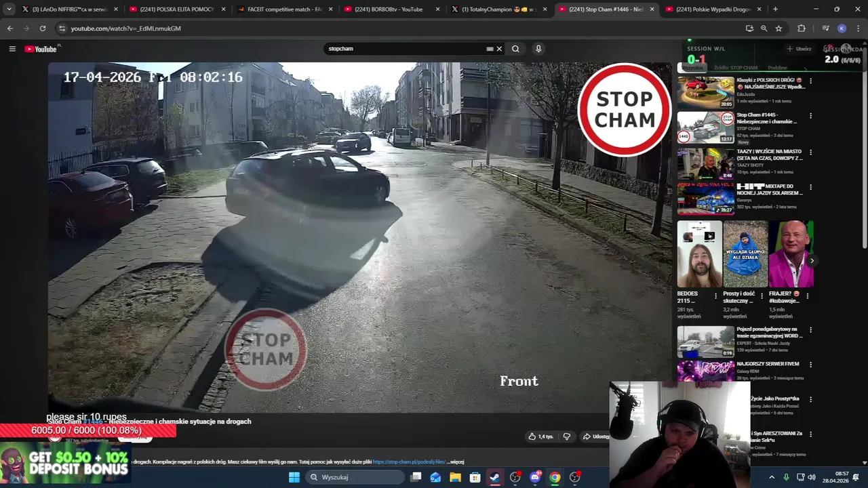
Task: Close the Stop Cham #1446 tab
Action: point(652,9)
